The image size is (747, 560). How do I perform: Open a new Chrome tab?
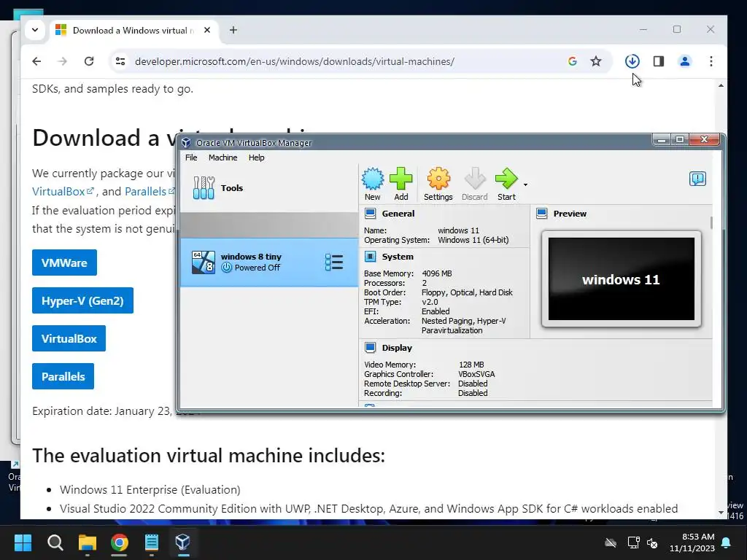click(233, 30)
